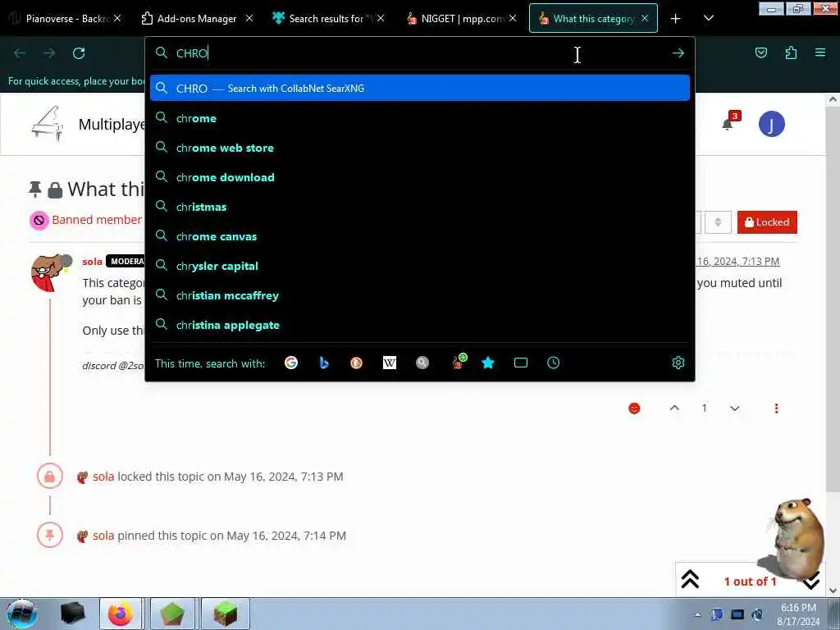Click the page scrollbar down arrow
The image size is (840, 630).
click(833, 590)
